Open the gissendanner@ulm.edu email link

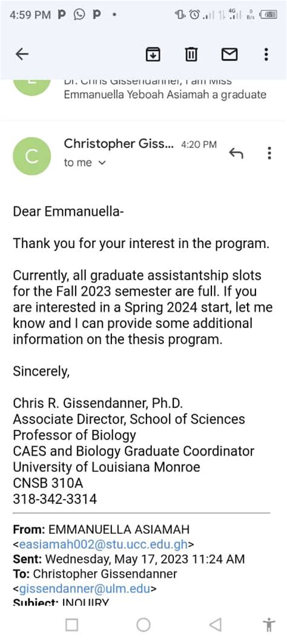click(84, 589)
